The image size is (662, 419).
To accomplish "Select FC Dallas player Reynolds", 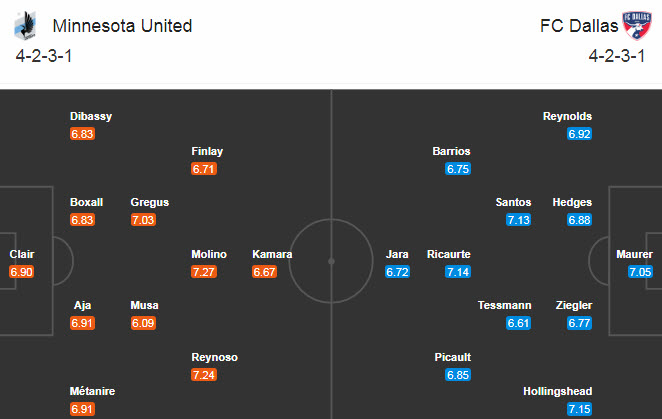I will (x=567, y=116).
